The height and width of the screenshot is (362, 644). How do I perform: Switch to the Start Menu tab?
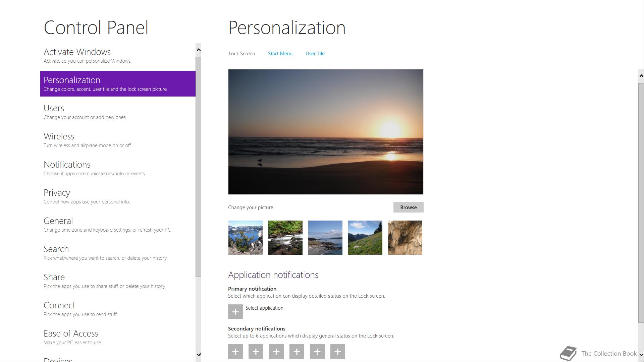pyautogui.click(x=280, y=54)
